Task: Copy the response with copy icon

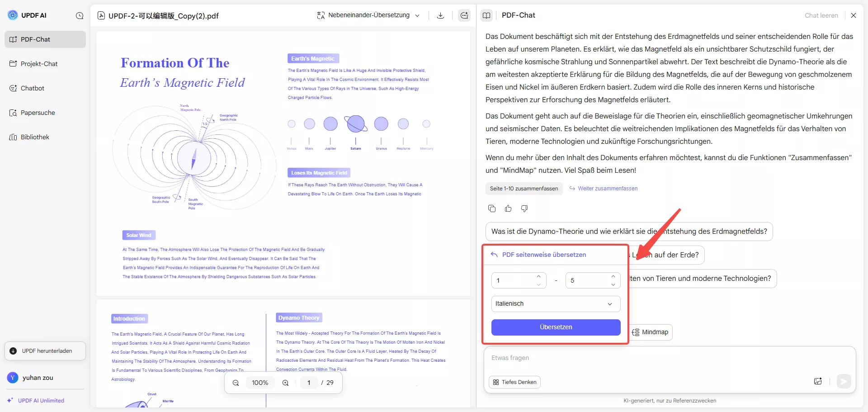Action: pos(492,208)
